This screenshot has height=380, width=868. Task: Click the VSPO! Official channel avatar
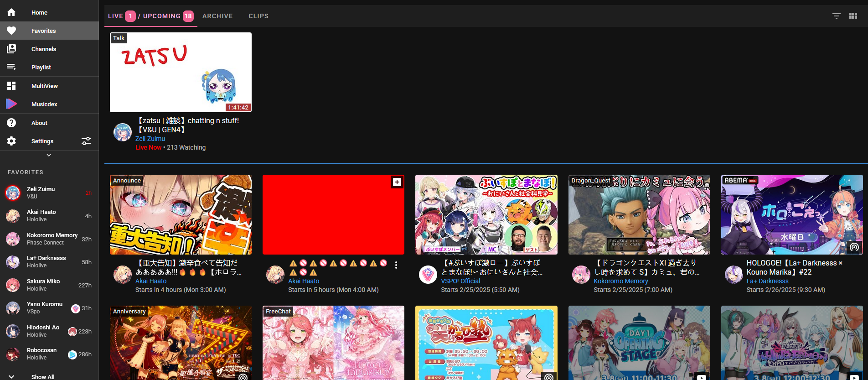click(428, 275)
